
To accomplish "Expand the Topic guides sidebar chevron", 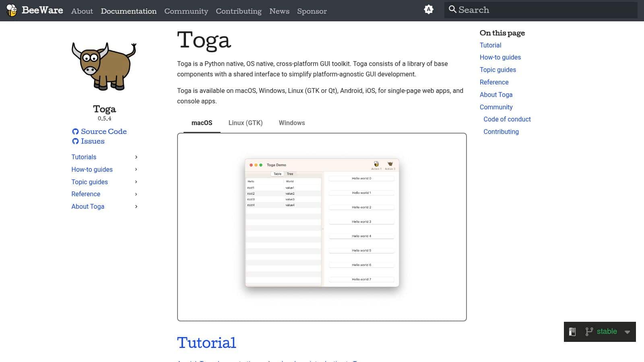I will coord(136,182).
